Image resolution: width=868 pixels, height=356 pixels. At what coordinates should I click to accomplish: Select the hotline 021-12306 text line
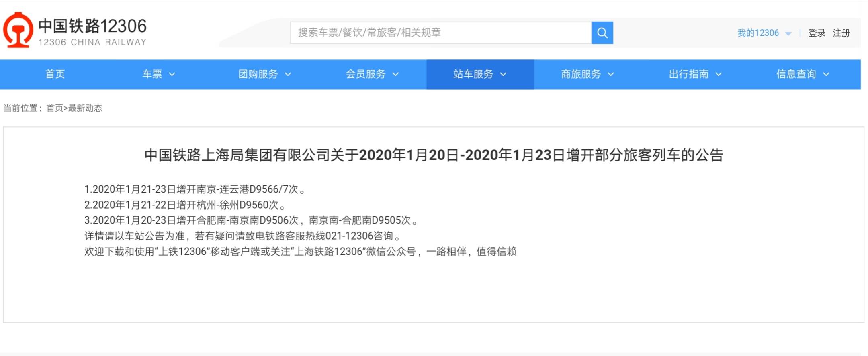coord(243,236)
